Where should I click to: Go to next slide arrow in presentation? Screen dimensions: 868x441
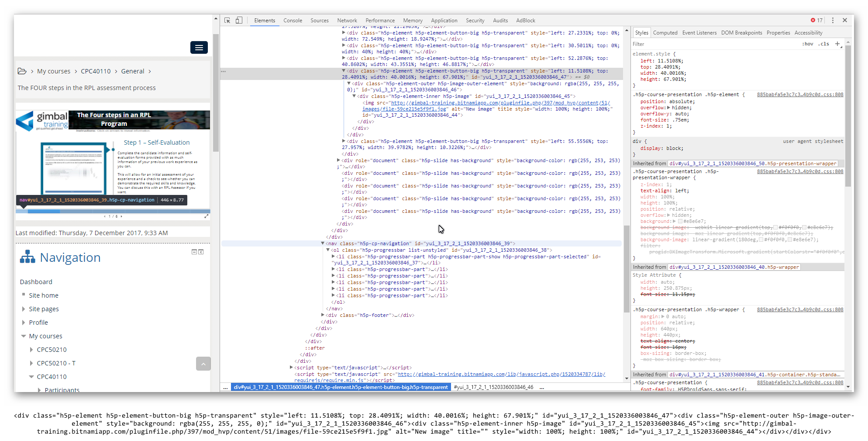tap(121, 216)
